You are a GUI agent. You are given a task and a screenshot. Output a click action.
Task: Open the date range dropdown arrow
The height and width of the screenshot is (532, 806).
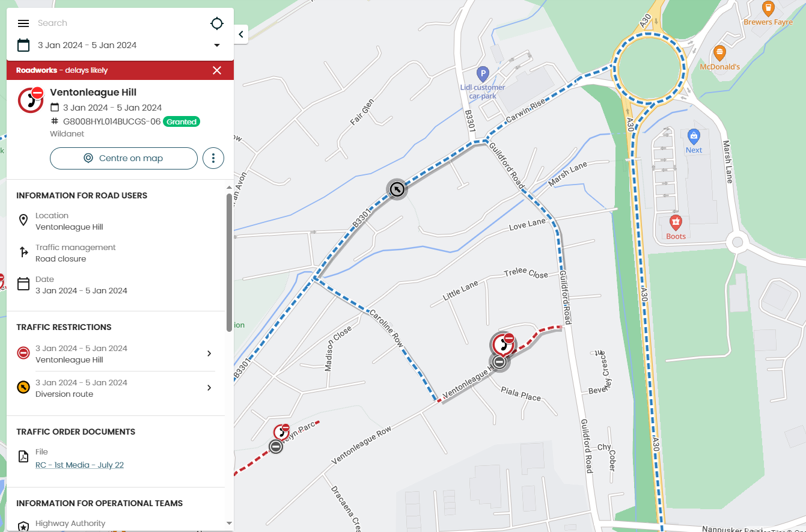[217, 45]
